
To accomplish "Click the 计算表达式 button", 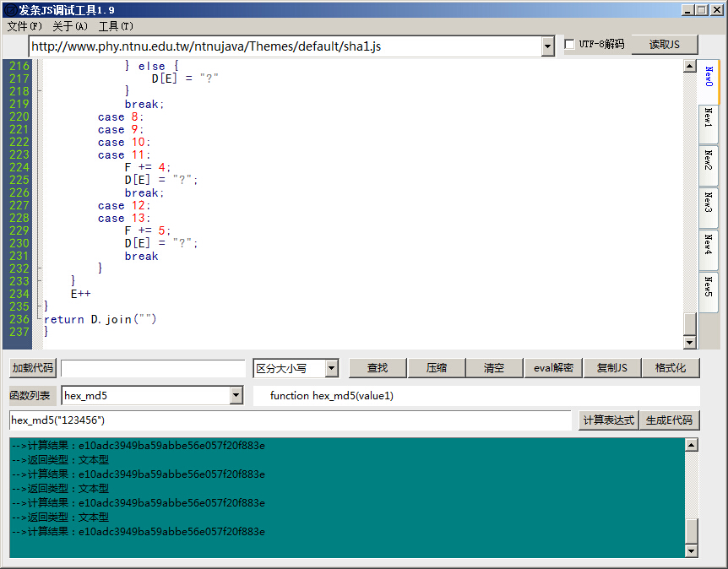I will click(x=607, y=420).
